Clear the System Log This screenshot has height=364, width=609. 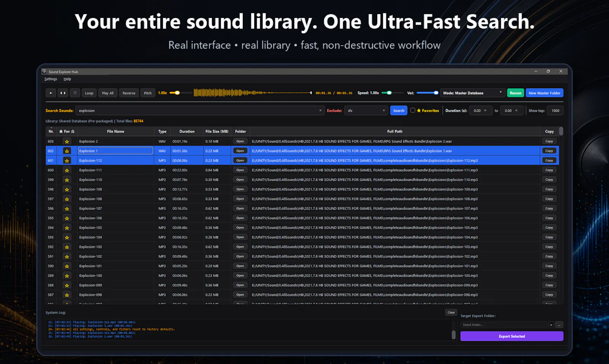pos(451,312)
